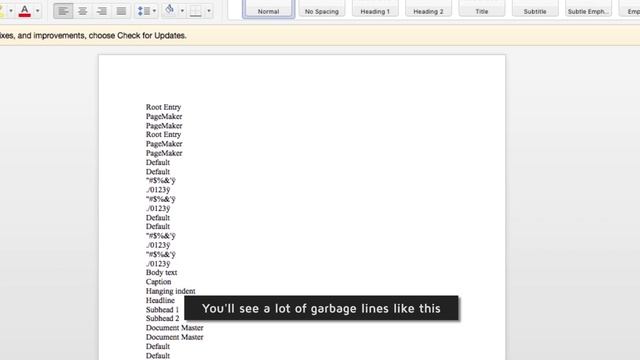The width and height of the screenshot is (640, 360).
Task: Apply the Normal style
Action: [269, 9]
